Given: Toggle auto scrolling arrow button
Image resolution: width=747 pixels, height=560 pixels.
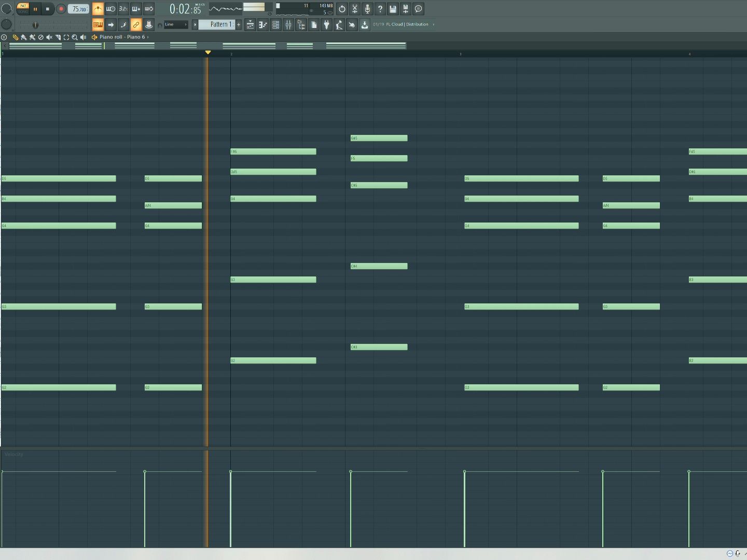Looking at the screenshot, I should [x=110, y=24].
